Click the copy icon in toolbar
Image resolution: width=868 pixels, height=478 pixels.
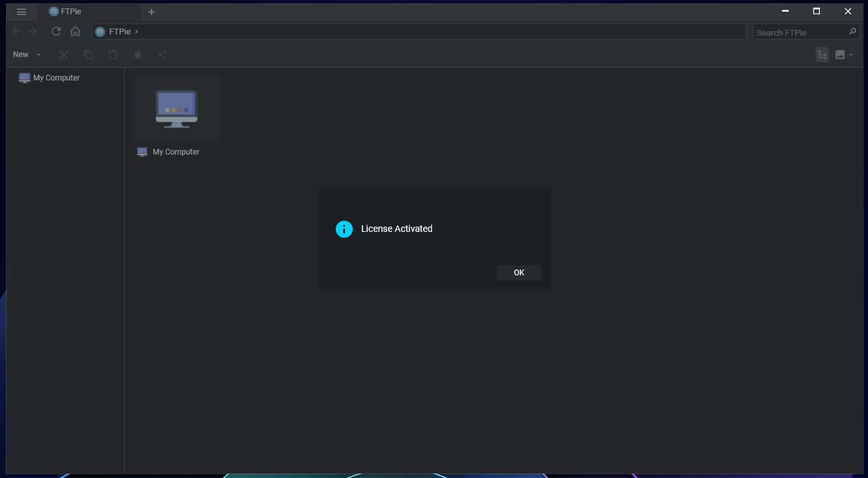(x=88, y=55)
